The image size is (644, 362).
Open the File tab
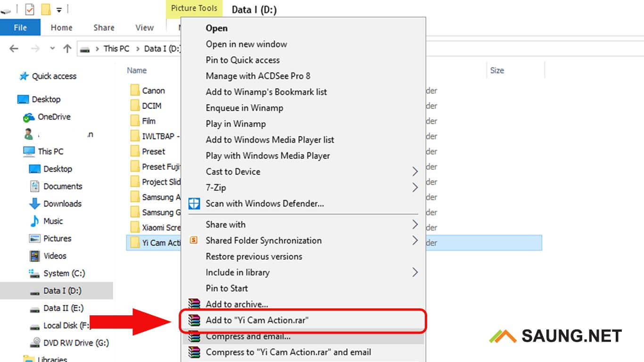click(20, 27)
